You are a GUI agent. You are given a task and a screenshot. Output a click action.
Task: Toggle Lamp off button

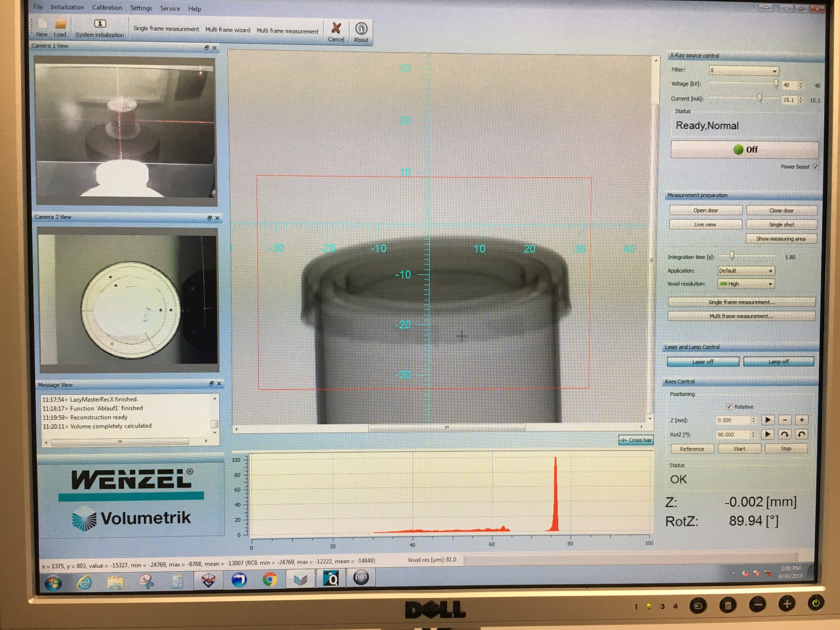[x=779, y=362]
